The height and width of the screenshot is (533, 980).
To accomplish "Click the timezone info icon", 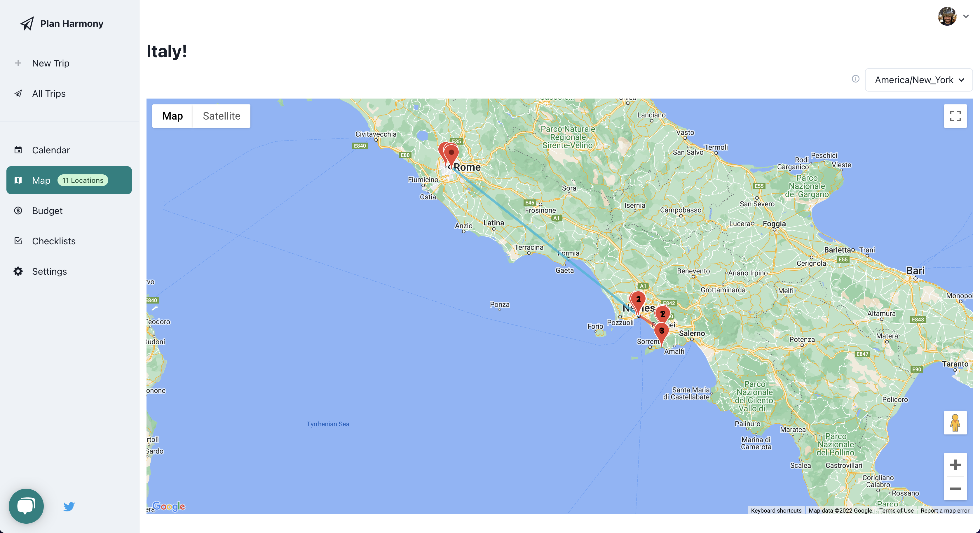I will 855,79.
